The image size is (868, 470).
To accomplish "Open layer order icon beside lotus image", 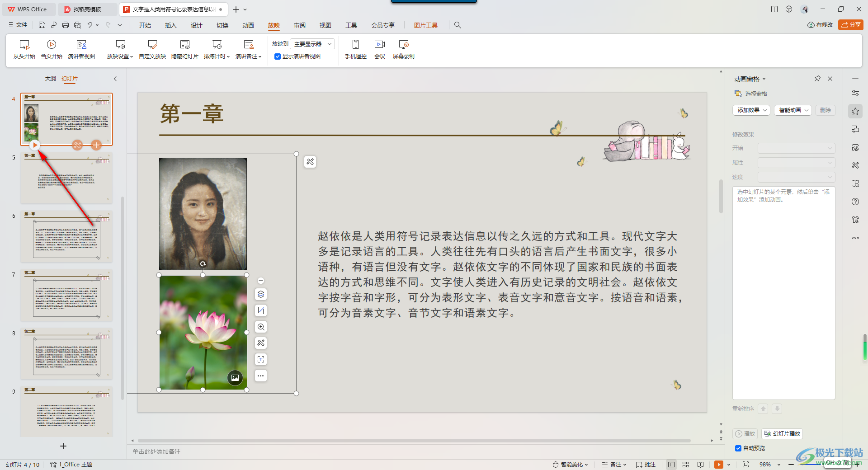I will pos(261,294).
